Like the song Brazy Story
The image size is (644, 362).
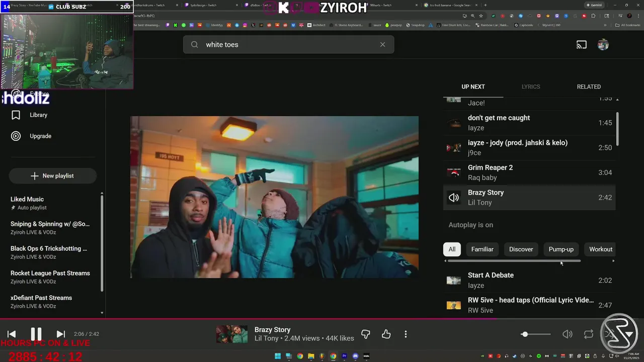click(386, 334)
